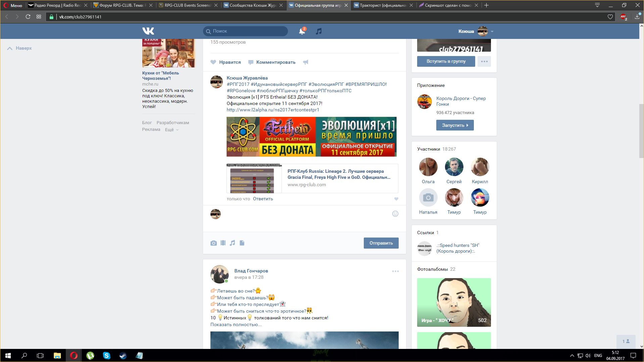Open Windows Start menu
This screenshot has width=644, height=362.
tap(8, 356)
